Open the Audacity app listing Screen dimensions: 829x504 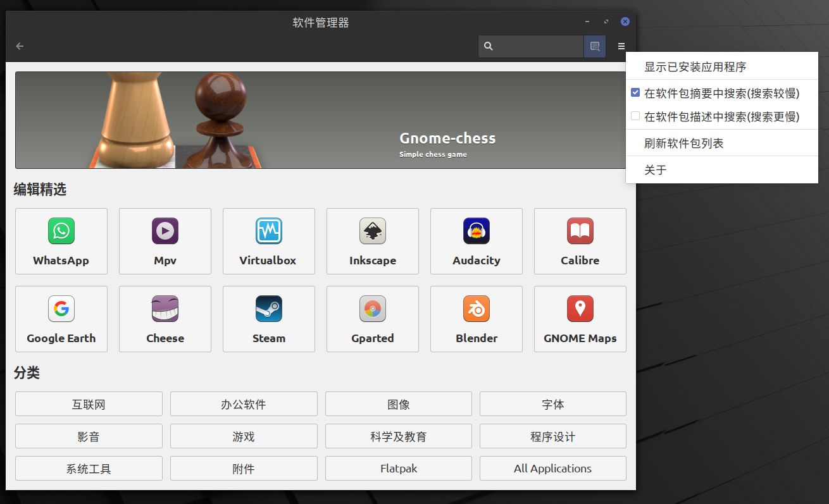tap(476, 241)
